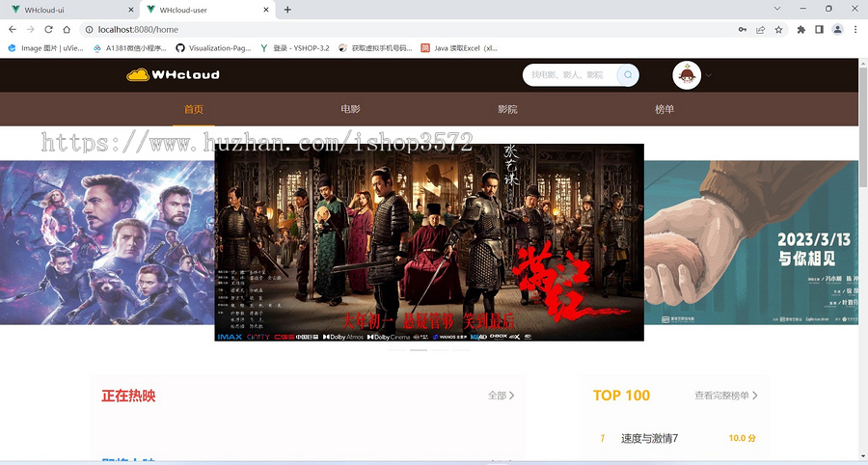
Task: Select the first carousel indicator
Action: [x=397, y=350]
